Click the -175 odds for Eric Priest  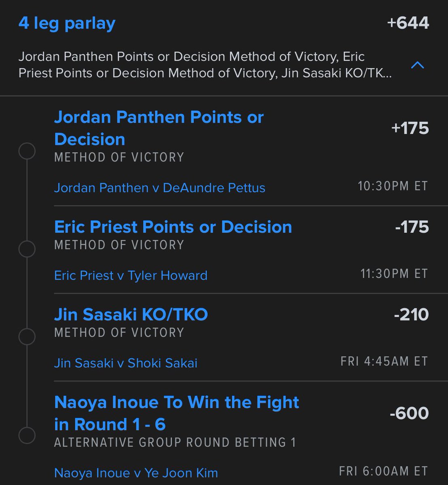(x=412, y=227)
